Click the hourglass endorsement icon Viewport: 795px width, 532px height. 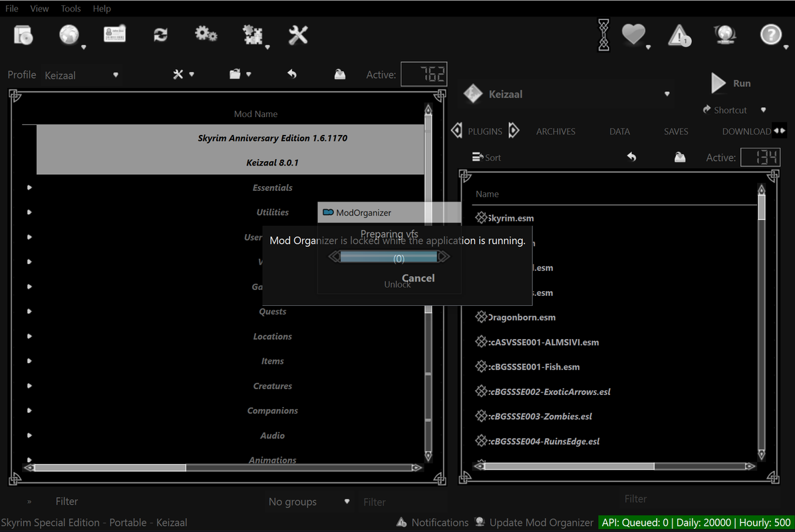(x=603, y=35)
